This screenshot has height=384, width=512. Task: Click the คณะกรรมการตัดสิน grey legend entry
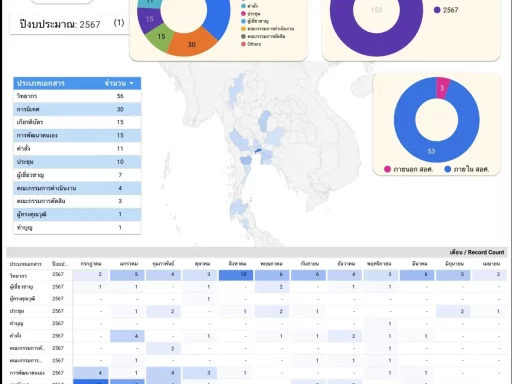click(263, 36)
